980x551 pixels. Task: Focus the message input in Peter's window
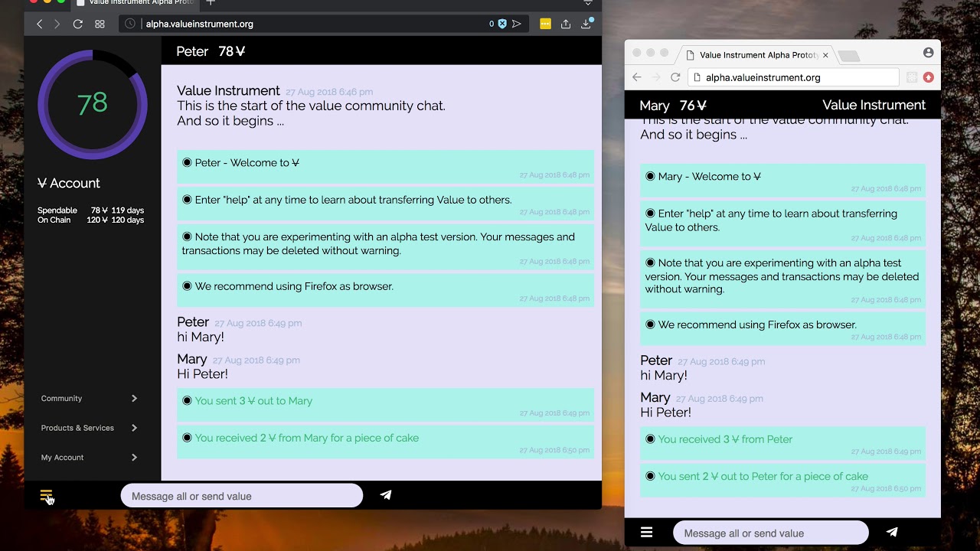pyautogui.click(x=241, y=496)
